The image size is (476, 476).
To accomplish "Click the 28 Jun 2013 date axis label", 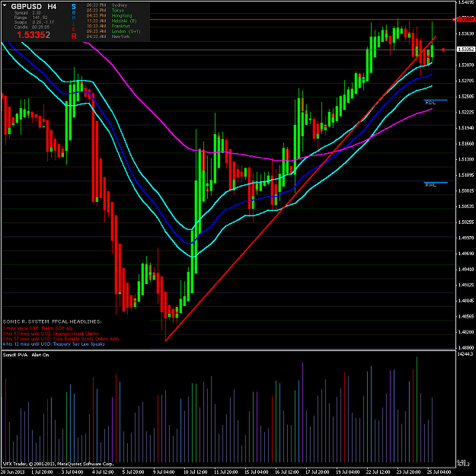I will 12,472.
